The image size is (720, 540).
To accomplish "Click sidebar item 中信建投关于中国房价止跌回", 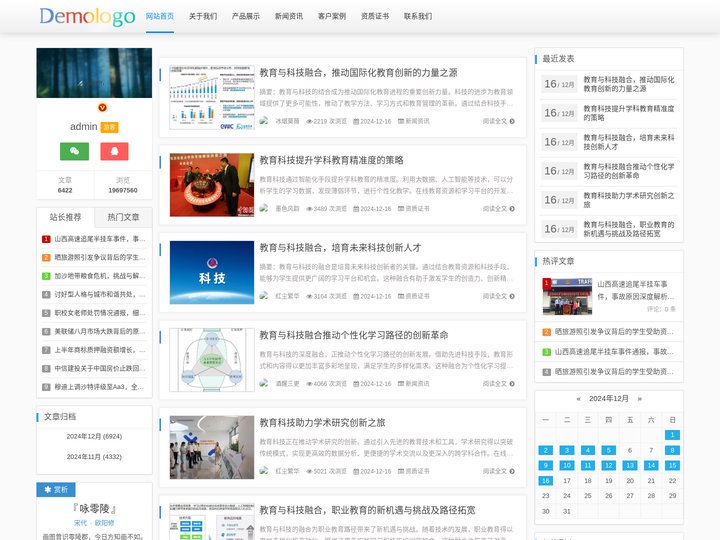I will coord(100,368).
